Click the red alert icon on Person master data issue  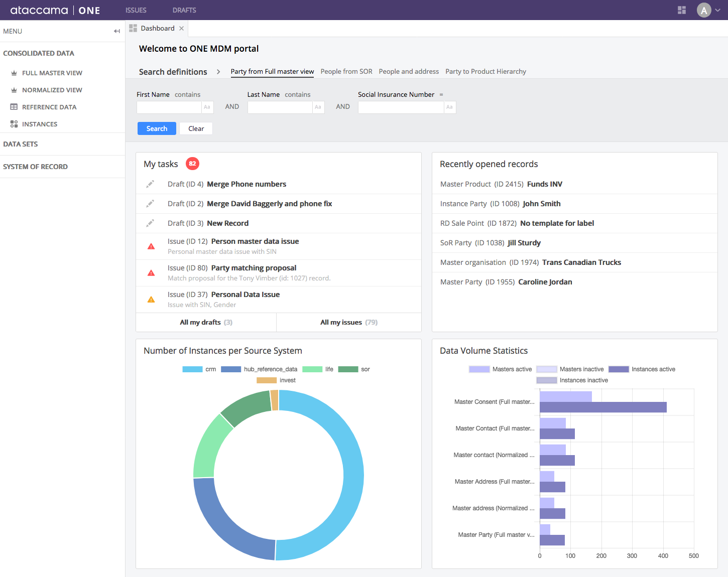(x=151, y=246)
